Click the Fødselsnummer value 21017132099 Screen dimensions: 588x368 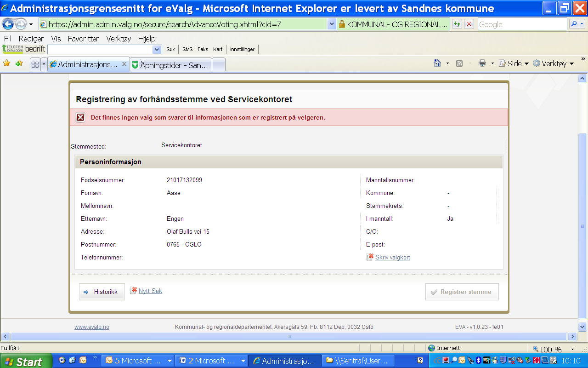click(x=184, y=180)
